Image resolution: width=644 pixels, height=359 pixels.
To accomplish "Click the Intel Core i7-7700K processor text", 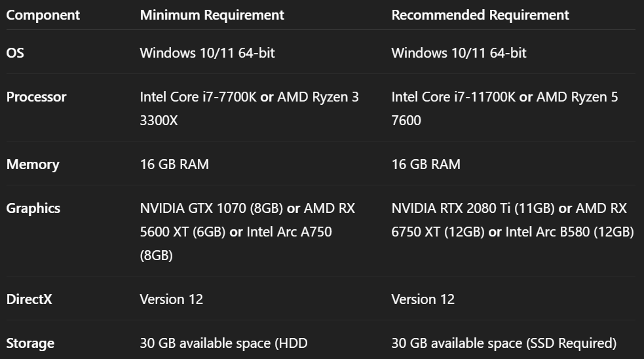I will pos(198,97).
